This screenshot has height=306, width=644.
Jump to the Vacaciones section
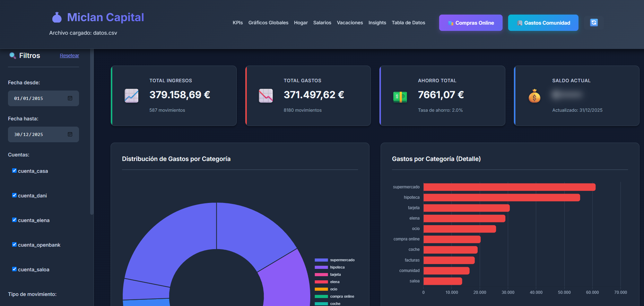[x=350, y=23]
